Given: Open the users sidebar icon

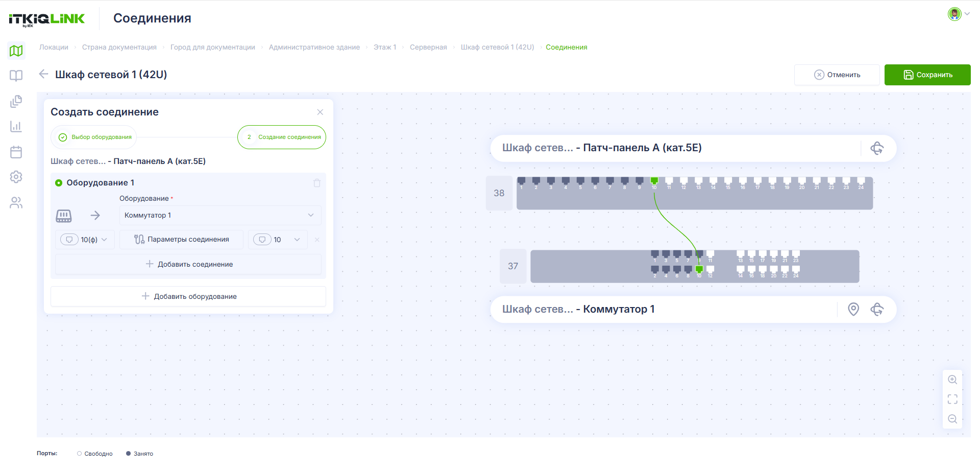Looking at the screenshot, I should point(16,202).
